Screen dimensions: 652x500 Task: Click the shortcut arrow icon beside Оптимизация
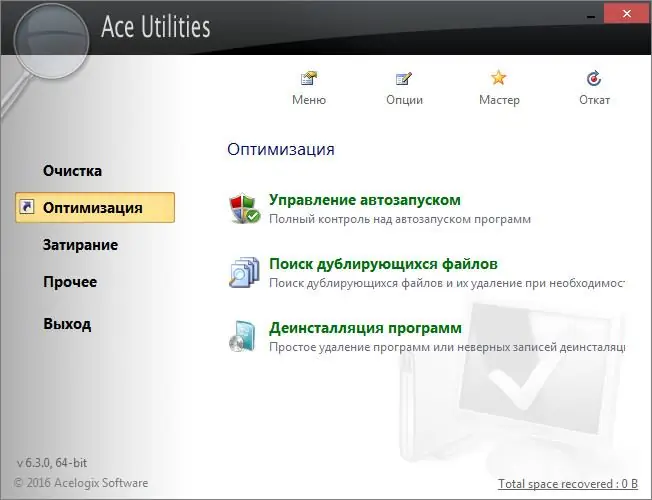(27, 207)
